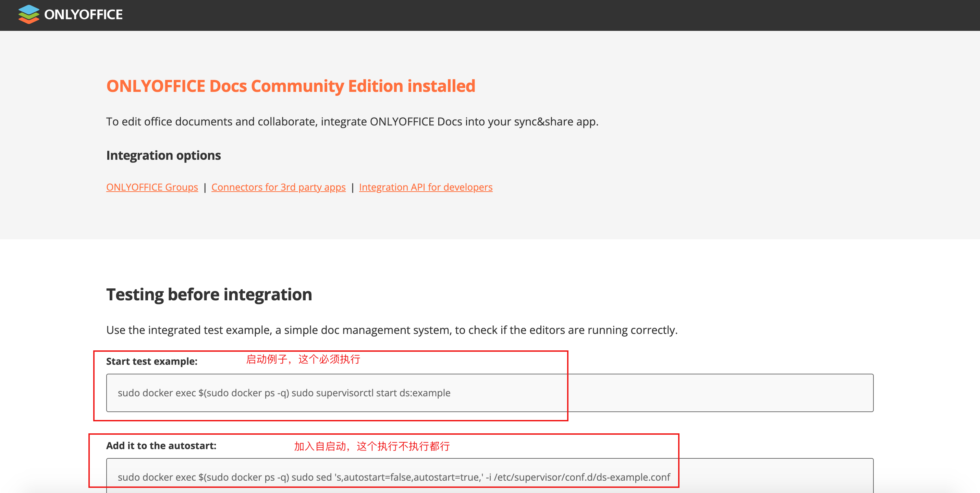
Task: Click the dark header bar empty area
Action: click(532, 15)
